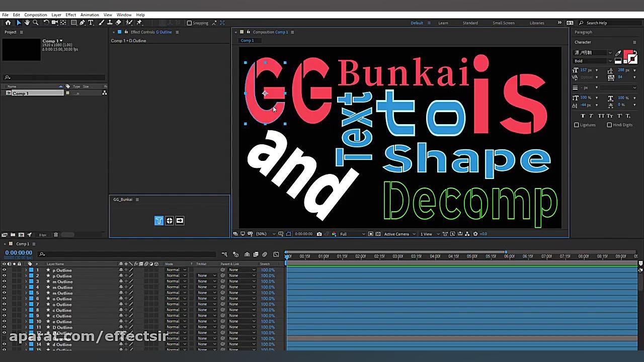Open the Composition menu
Image resolution: width=644 pixels, height=362 pixels.
(35, 15)
